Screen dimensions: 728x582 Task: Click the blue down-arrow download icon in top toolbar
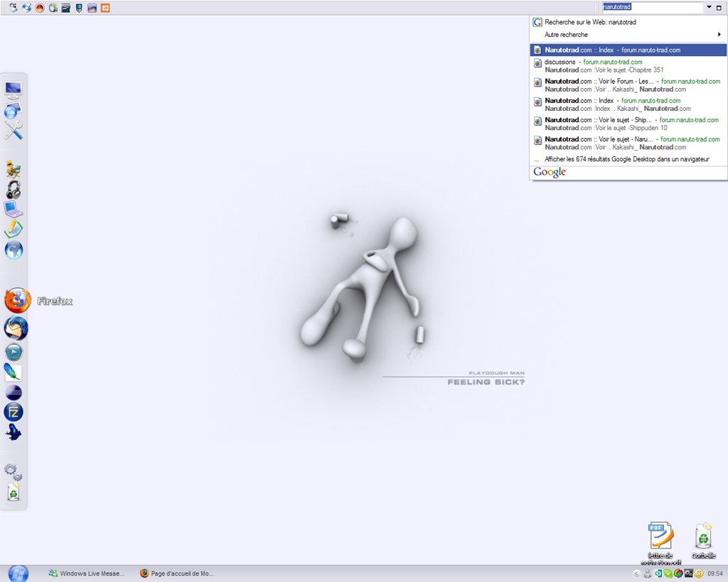click(x=79, y=8)
